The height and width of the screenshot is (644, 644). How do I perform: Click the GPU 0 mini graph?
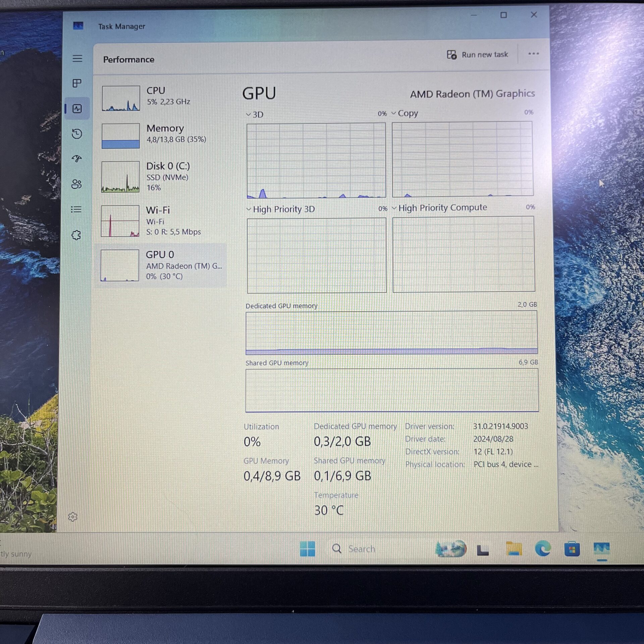tap(120, 265)
